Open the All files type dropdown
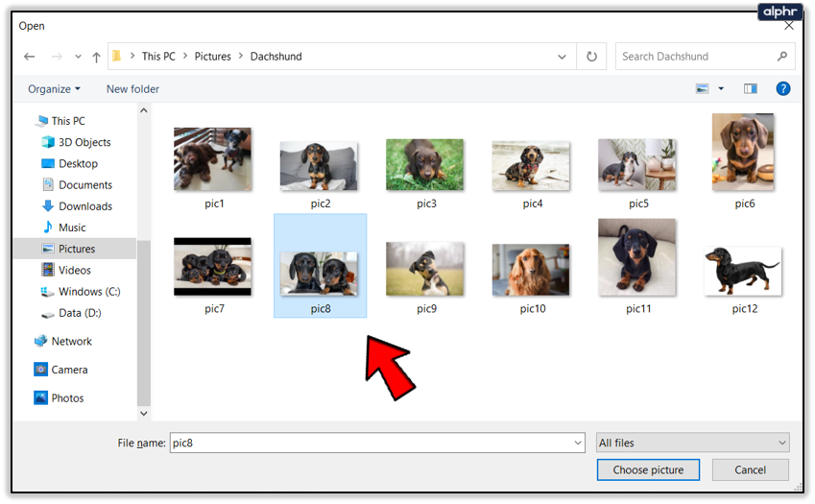The height and width of the screenshot is (504, 815). 693,443
